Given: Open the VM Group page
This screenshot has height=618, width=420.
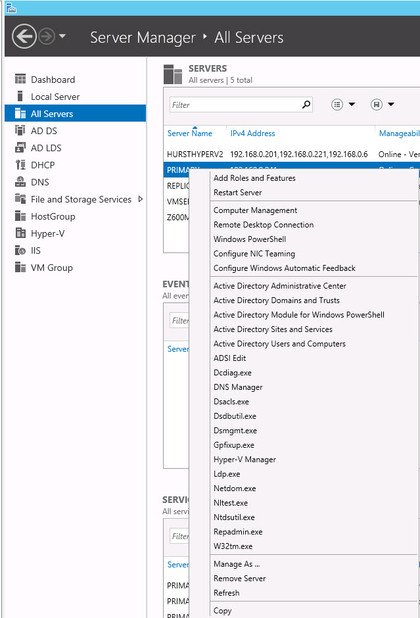Looking at the screenshot, I should [x=52, y=268].
